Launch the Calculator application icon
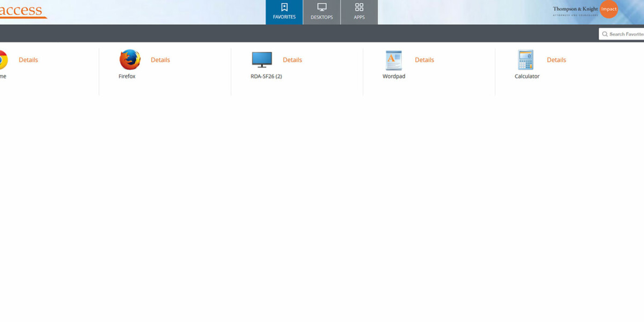644x322 pixels. 525,61
